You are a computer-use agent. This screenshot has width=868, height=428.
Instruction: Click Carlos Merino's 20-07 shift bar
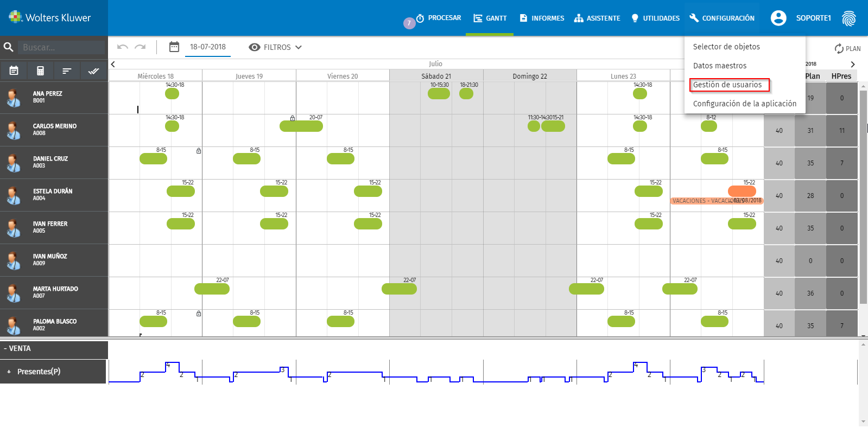pos(301,126)
